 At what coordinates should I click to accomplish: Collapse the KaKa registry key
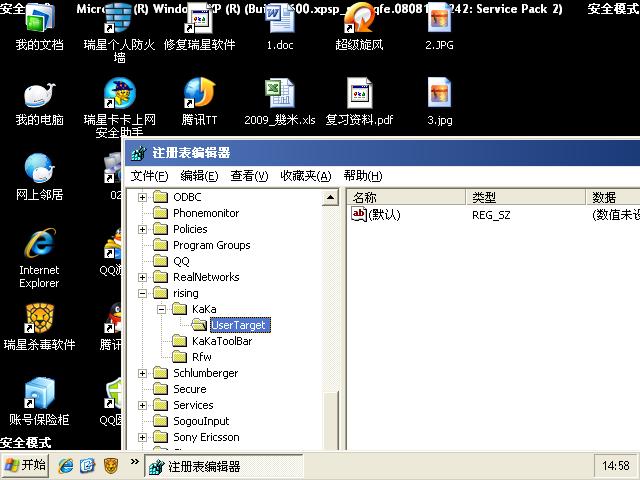(x=162, y=309)
